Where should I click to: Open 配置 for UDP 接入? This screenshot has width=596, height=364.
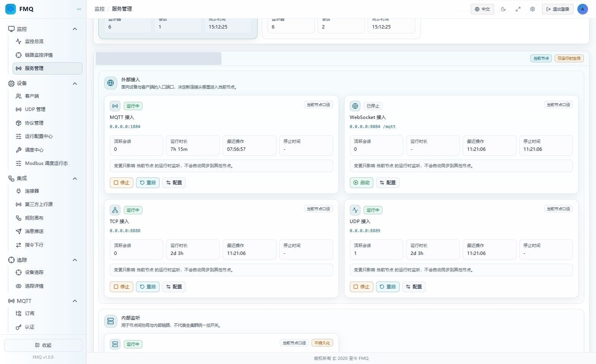click(414, 286)
